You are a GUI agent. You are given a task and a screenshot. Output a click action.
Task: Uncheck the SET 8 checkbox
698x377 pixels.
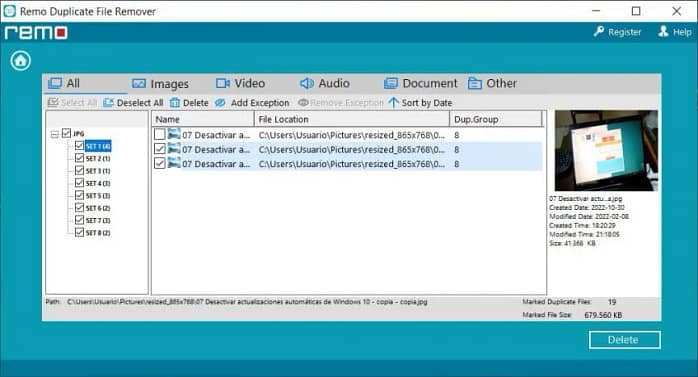[x=79, y=232]
